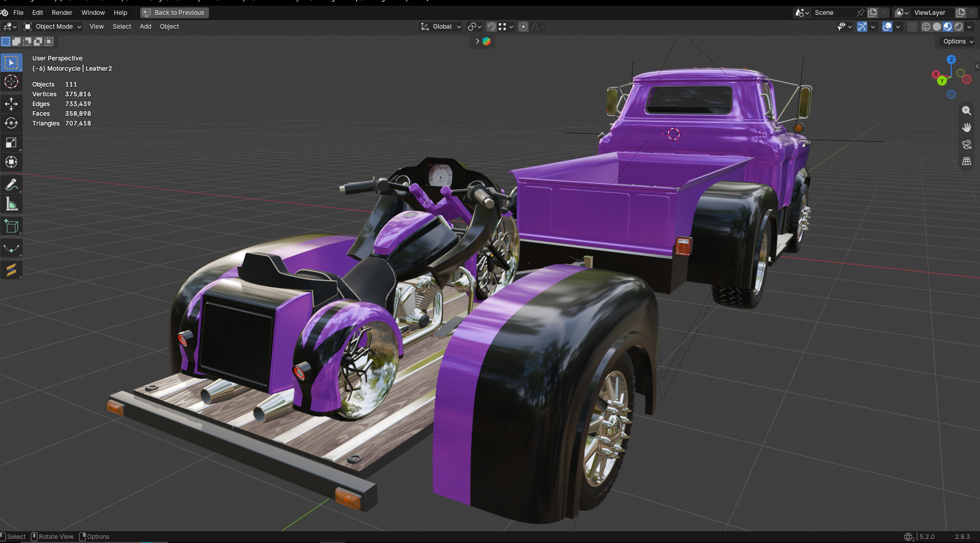Viewport: 980px width, 543px height.
Task: Switch perspective/orthographic grid icon
Action: 967,161
